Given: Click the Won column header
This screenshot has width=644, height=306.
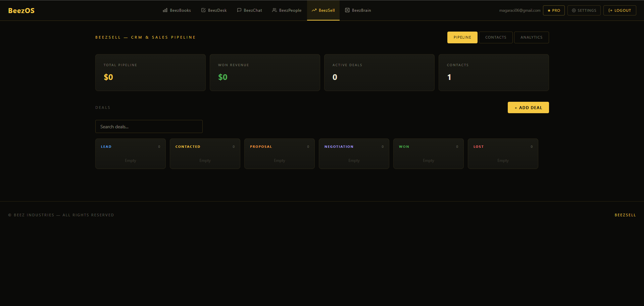Looking at the screenshot, I should tap(404, 147).
